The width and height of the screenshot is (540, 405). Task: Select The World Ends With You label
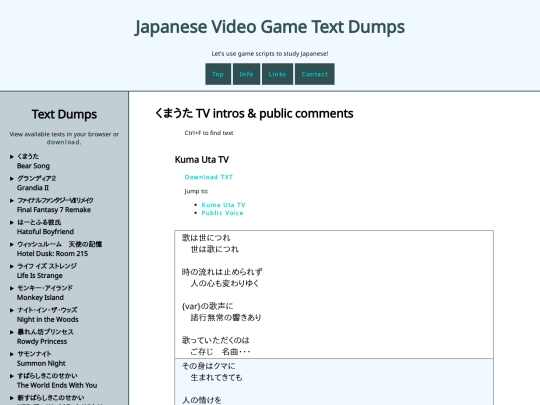click(x=57, y=385)
